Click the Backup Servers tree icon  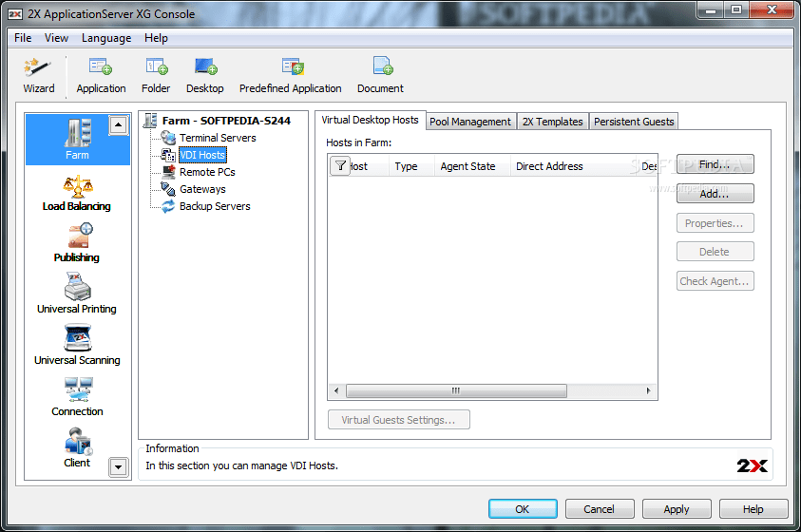[168, 206]
